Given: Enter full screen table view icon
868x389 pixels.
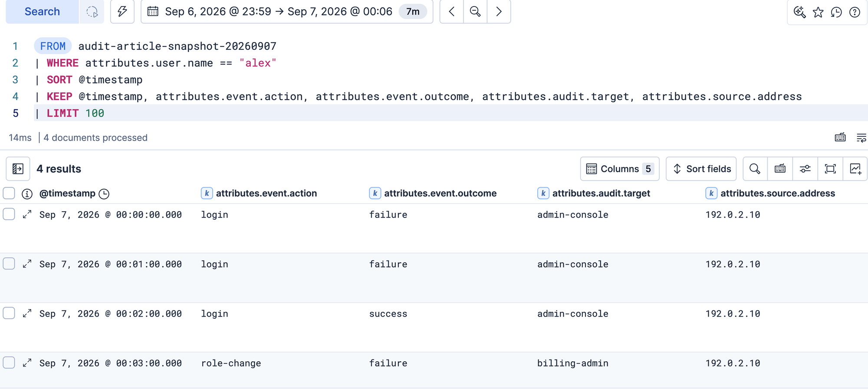Looking at the screenshot, I should pyautogui.click(x=830, y=169).
